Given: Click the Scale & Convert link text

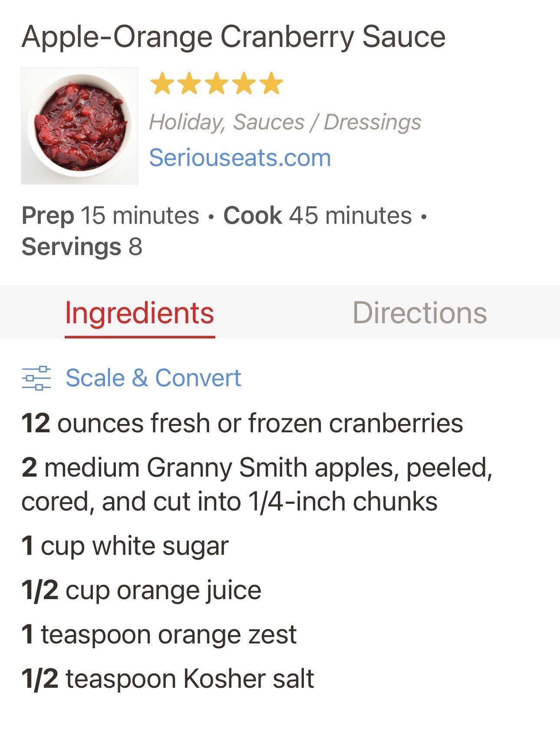Looking at the screenshot, I should pos(153,378).
